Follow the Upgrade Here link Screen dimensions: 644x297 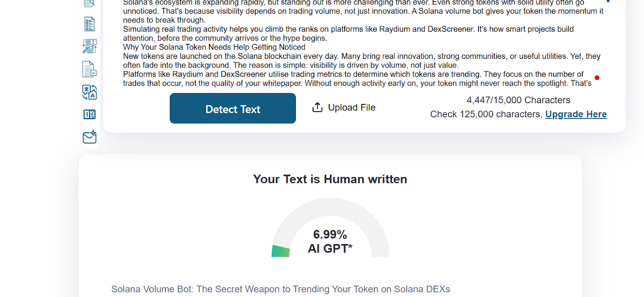coord(576,114)
